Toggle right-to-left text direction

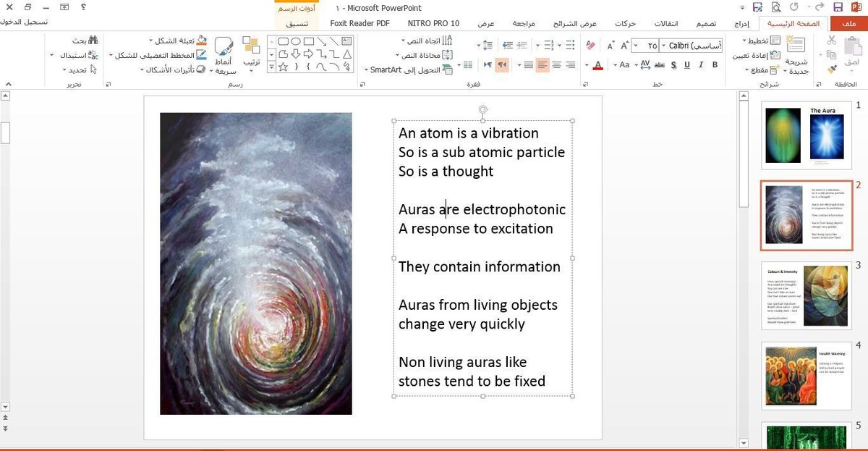click(x=503, y=65)
